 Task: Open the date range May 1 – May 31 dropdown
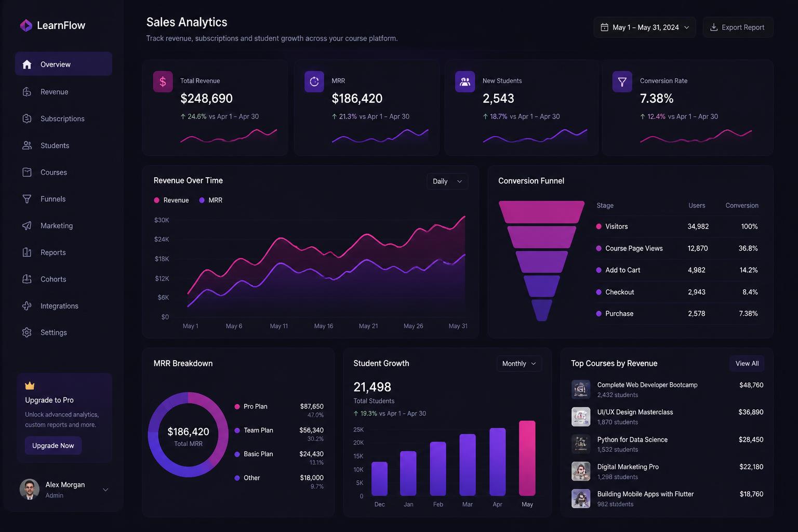click(645, 28)
